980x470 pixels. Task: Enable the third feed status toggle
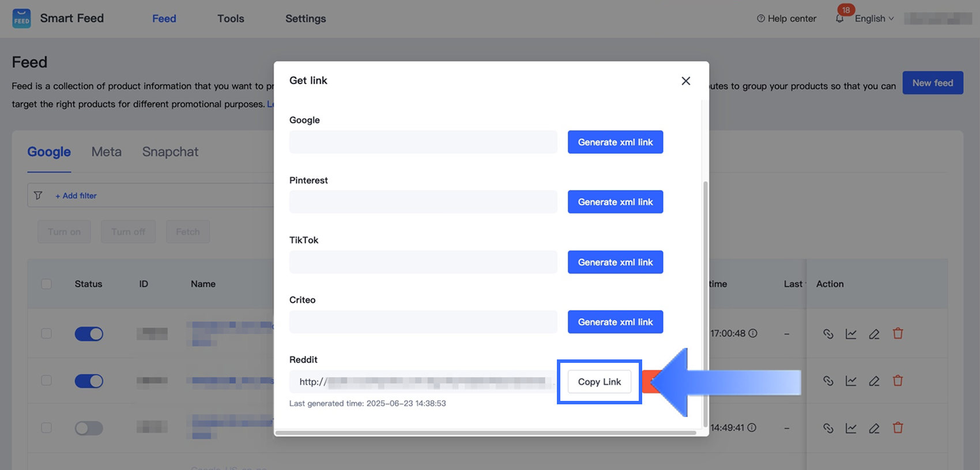click(x=89, y=428)
